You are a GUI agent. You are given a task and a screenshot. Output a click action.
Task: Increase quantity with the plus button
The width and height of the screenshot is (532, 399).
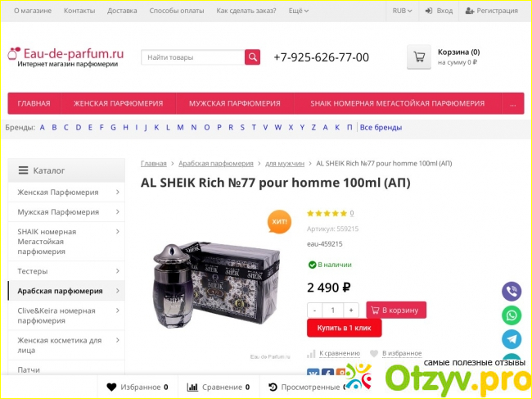click(x=351, y=310)
